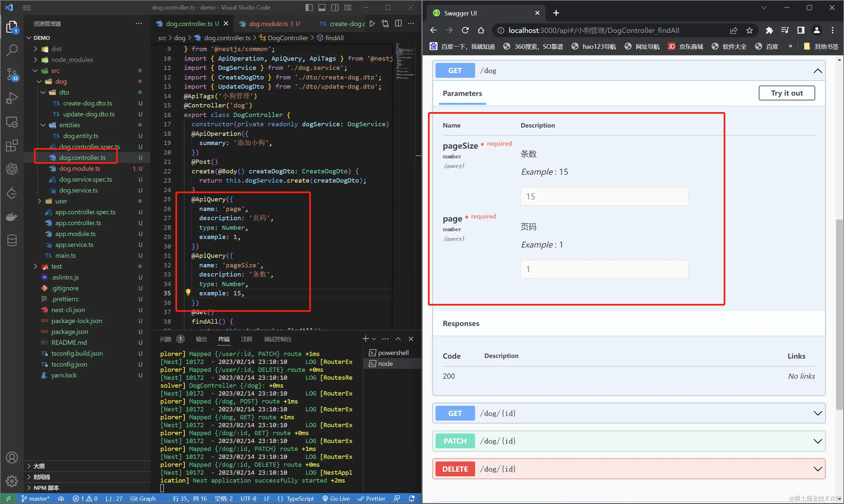The height and width of the screenshot is (504, 844).
Task: Click the Run code play icon
Action: [x=372, y=23]
